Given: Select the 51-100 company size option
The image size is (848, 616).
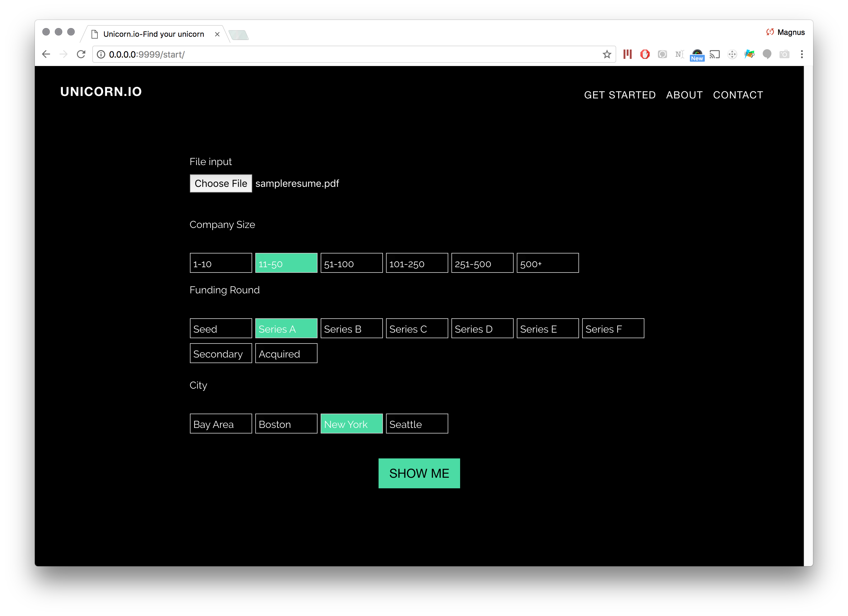Looking at the screenshot, I should pyautogui.click(x=351, y=263).
